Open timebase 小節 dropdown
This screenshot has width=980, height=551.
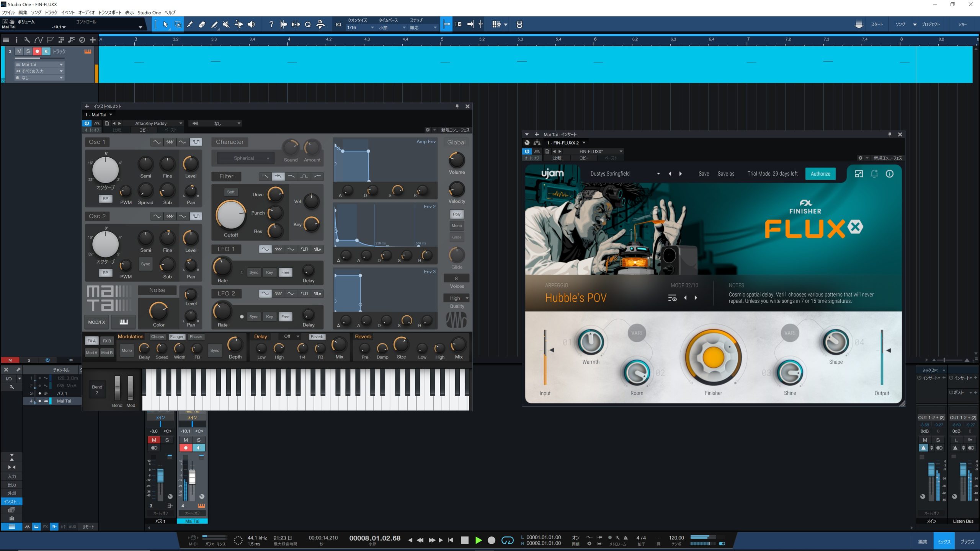coord(392,28)
